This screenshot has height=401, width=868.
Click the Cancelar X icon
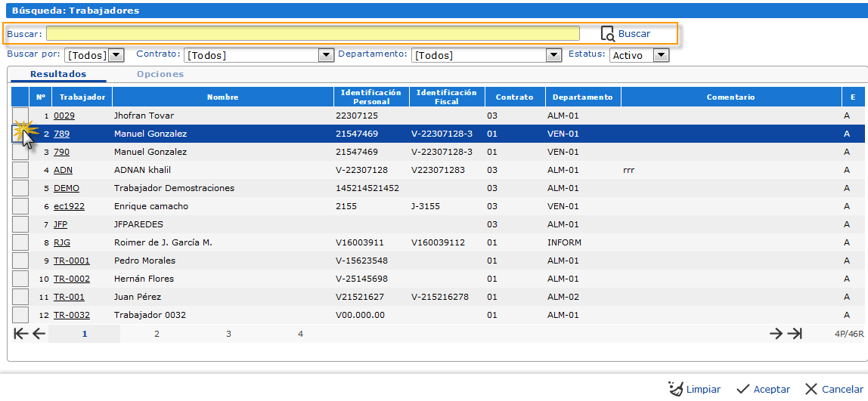tap(811, 389)
